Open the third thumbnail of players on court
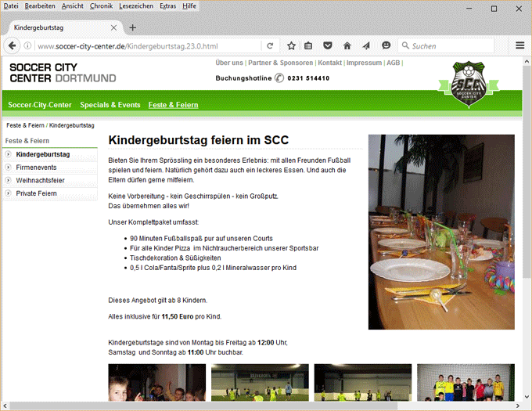Screen dimensions: 532x411 (x=363, y=383)
